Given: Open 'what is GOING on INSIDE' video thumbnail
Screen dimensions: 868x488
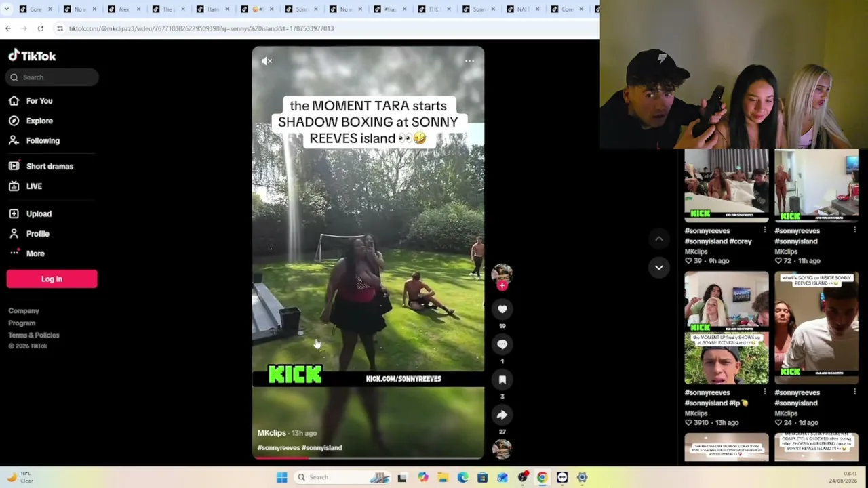Looking at the screenshot, I should click(x=816, y=328).
